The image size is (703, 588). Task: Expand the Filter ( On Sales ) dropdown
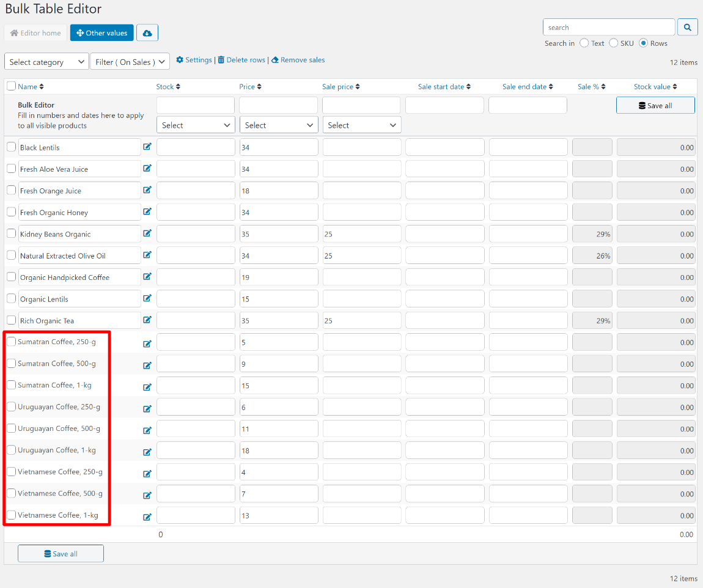click(130, 62)
